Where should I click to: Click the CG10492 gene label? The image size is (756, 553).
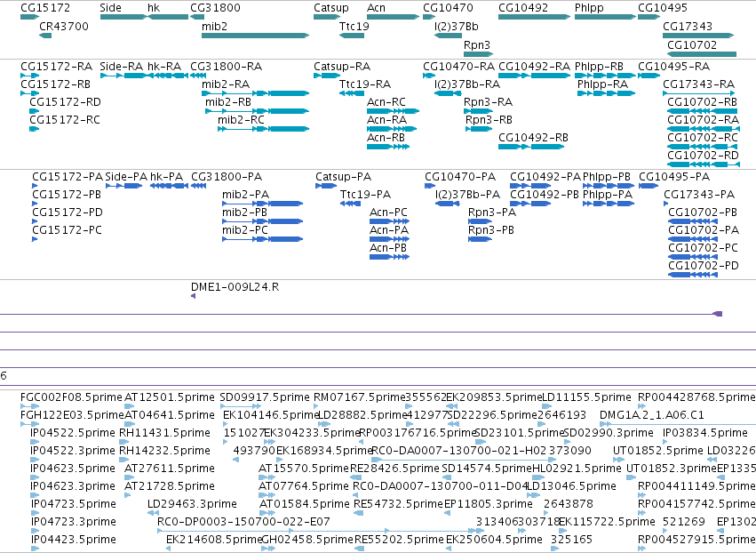[523, 8]
